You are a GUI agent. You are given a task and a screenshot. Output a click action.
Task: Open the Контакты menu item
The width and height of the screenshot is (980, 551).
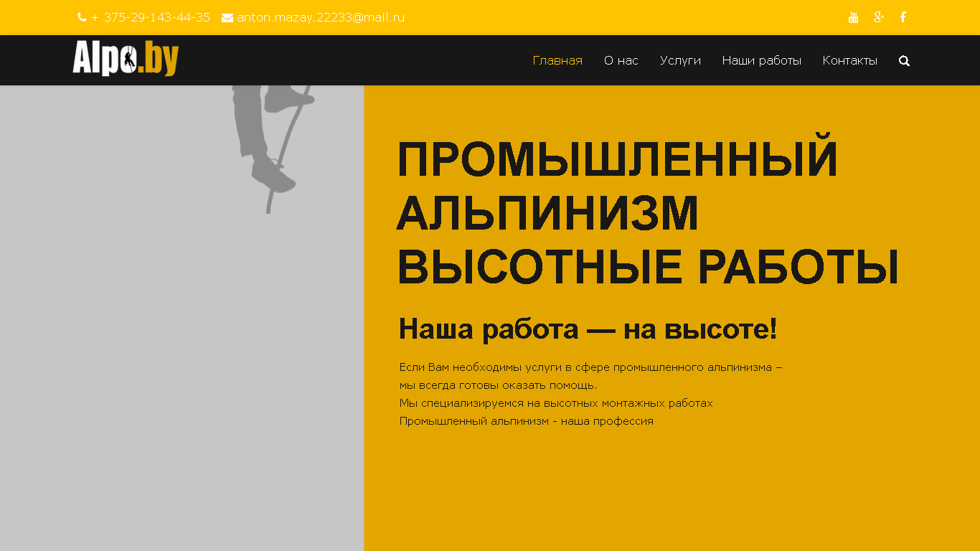coord(850,61)
